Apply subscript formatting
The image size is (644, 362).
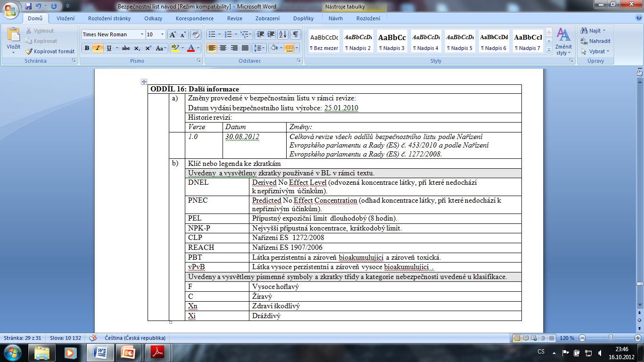(x=137, y=48)
